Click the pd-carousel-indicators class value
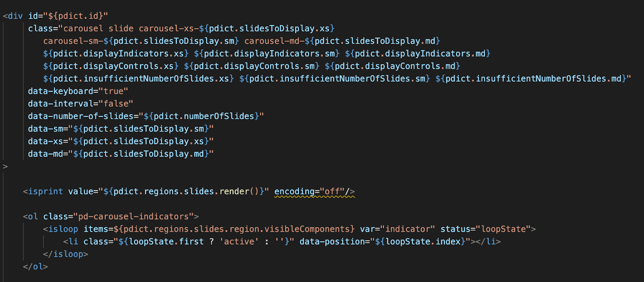 [133, 216]
